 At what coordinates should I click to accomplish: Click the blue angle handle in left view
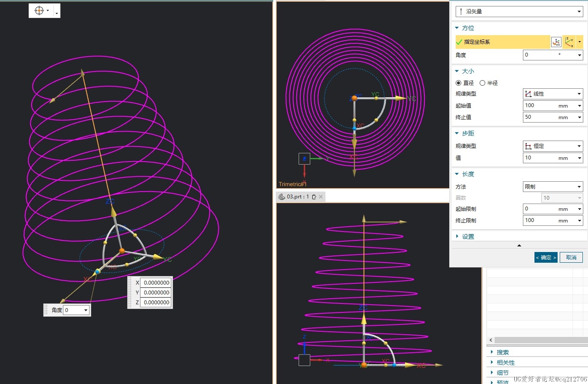(98, 272)
